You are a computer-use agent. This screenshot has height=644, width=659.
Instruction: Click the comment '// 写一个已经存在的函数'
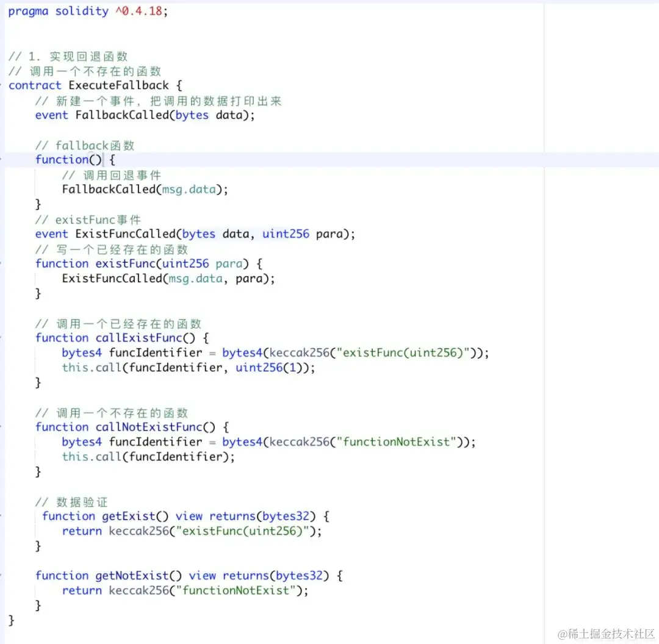point(112,249)
